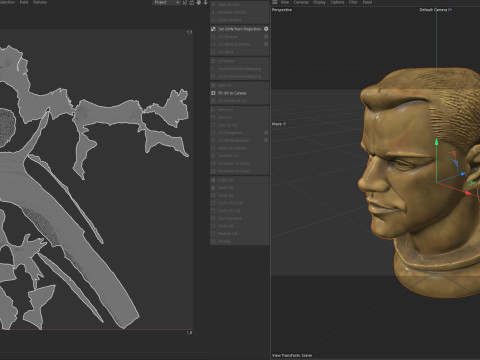Image resolution: width=480 pixels, height=360 pixels.
Task: Open the Display menu in viewport
Action: (x=319, y=2)
